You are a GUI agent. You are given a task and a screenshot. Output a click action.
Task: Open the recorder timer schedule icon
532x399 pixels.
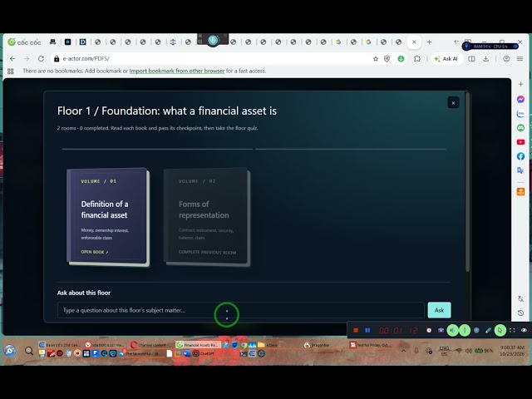[x=429, y=330]
